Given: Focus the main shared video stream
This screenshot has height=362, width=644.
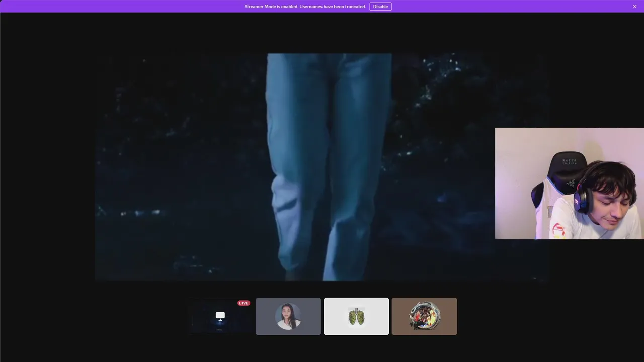Looking at the screenshot, I should pos(322,167).
